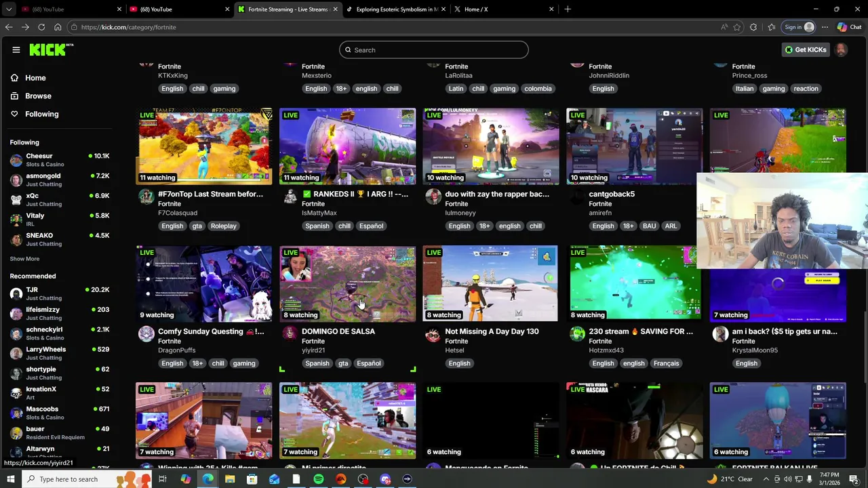Open File Explorer from the taskbar
This screenshot has width=868, height=488.
230,479
